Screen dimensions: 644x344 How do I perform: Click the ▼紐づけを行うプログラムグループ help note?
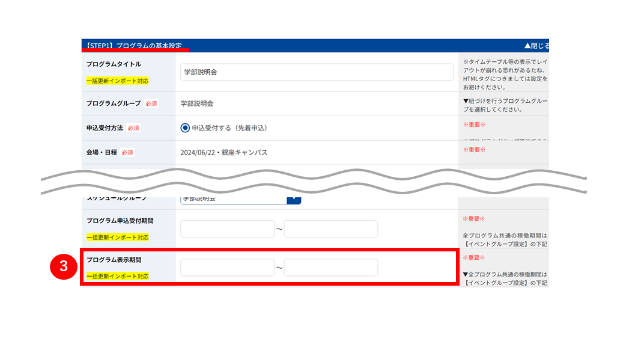pyautogui.click(x=505, y=105)
